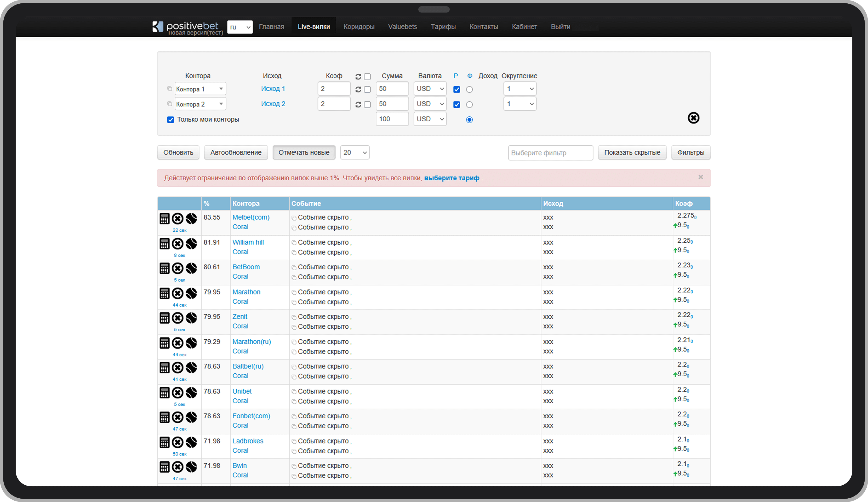868x502 pixels.
Task: Dismiss the red restriction alert banner
Action: tap(701, 177)
